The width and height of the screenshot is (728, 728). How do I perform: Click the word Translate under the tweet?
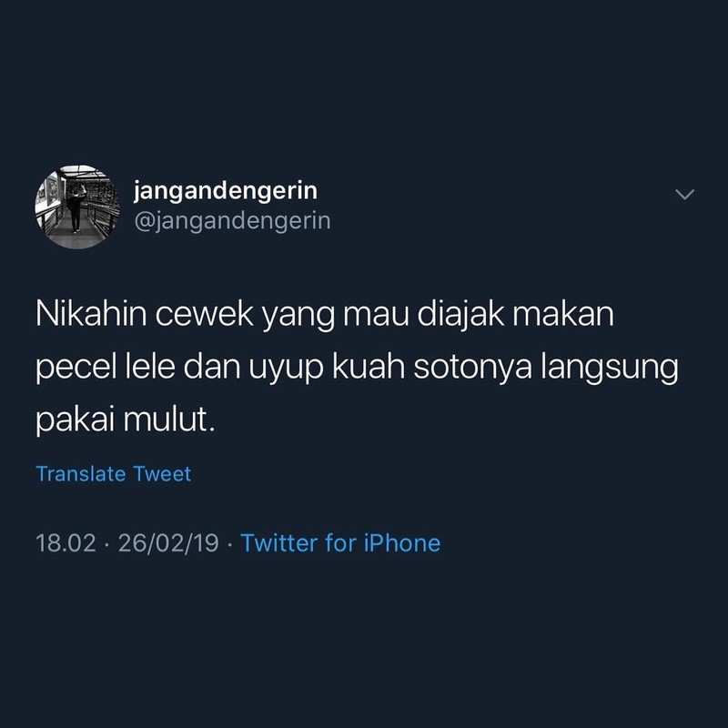pyautogui.click(x=81, y=474)
